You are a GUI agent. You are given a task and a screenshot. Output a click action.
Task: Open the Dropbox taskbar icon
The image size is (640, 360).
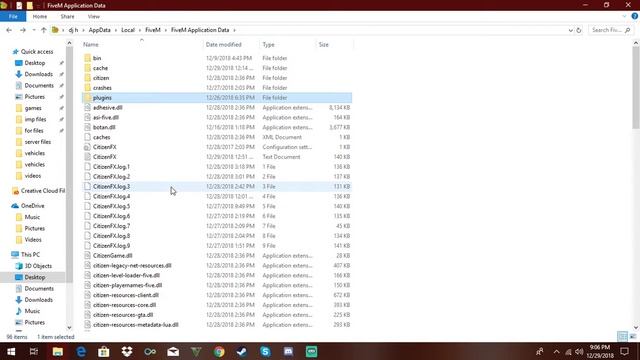(x=127, y=351)
